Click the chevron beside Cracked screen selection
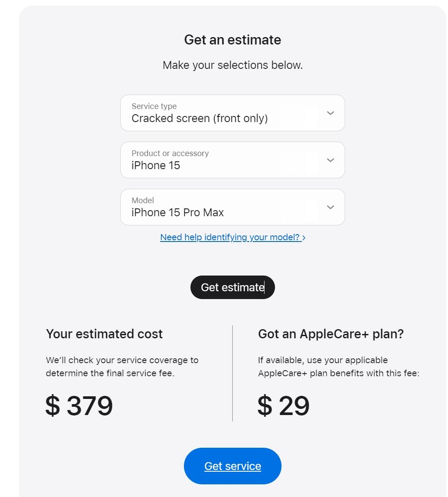 [330, 113]
